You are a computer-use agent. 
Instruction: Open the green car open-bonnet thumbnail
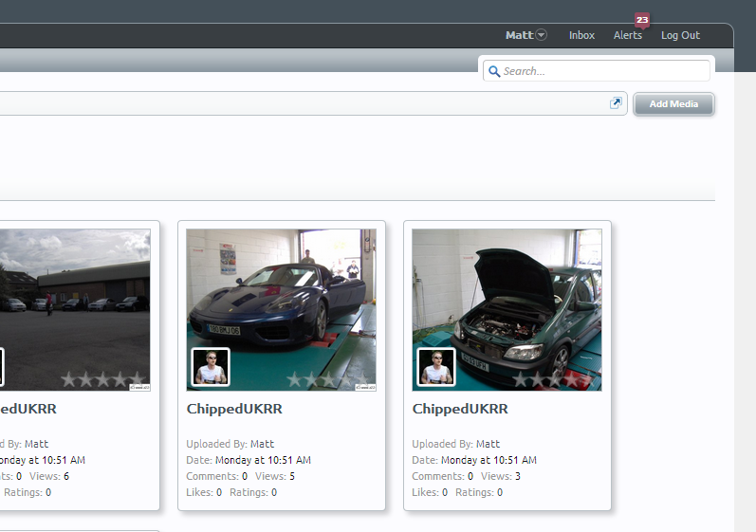point(507,310)
